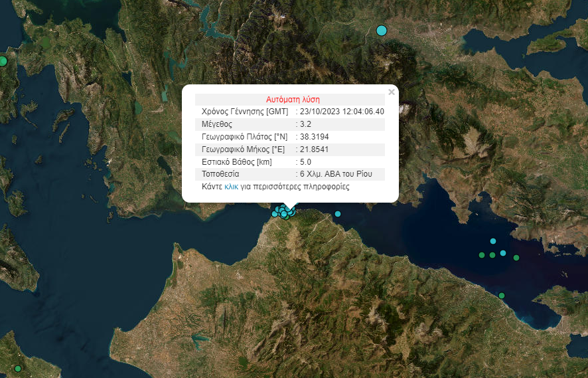588x378 pixels.
Task: Click the 'κλικ' link for more information
Action: point(231,187)
